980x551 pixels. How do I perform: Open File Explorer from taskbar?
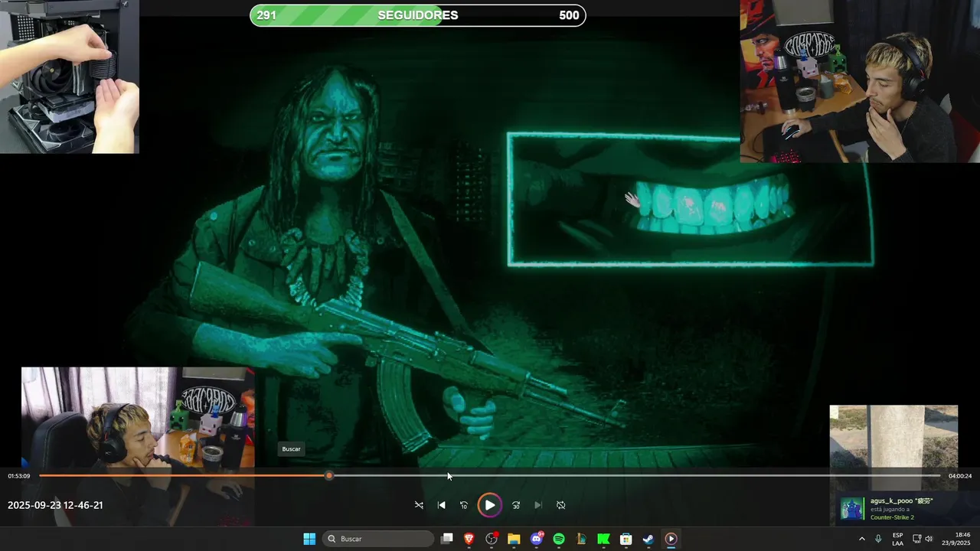coord(514,539)
